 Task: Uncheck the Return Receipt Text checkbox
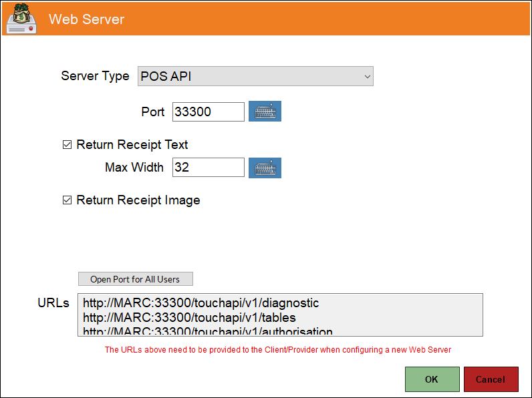pyautogui.click(x=68, y=145)
